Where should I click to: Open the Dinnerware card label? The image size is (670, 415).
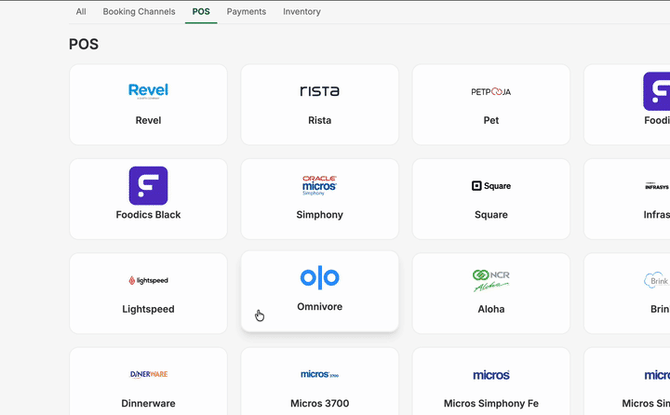coord(148,403)
